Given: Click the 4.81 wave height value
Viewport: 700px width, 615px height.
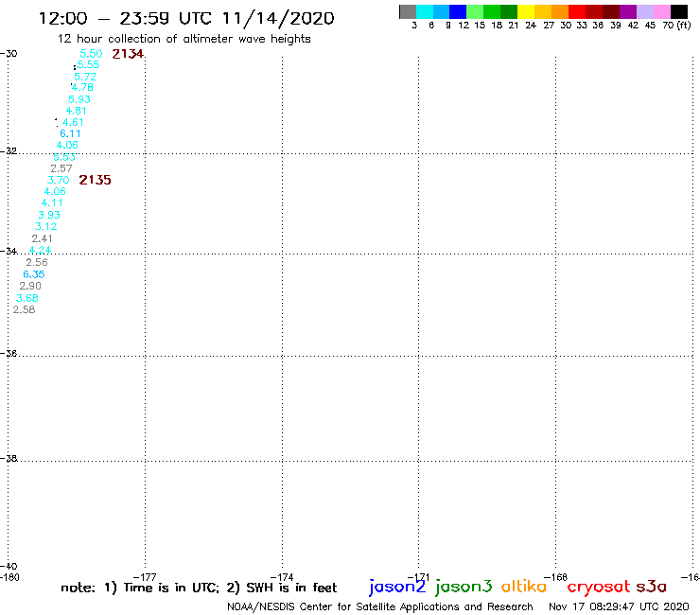Looking at the screenshot, I should tap(77, 111).
